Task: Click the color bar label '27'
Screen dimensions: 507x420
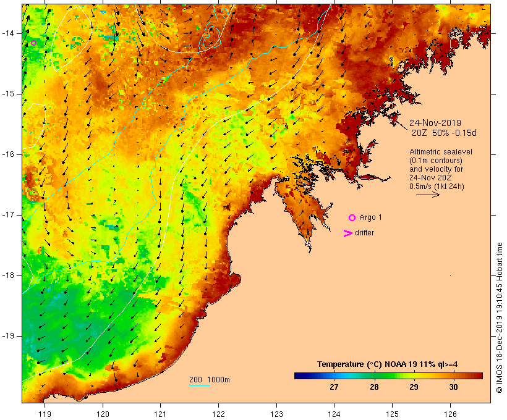Action: [x=334, y=387]
